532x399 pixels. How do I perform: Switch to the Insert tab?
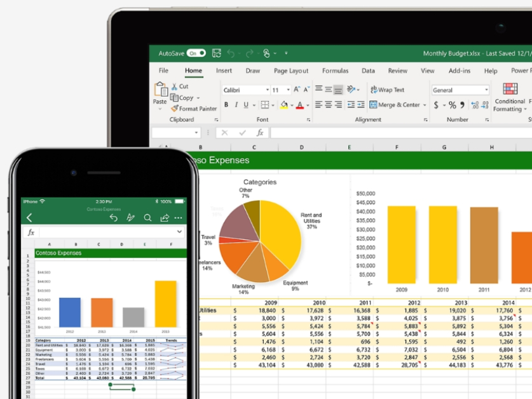(x=224, y=71)
